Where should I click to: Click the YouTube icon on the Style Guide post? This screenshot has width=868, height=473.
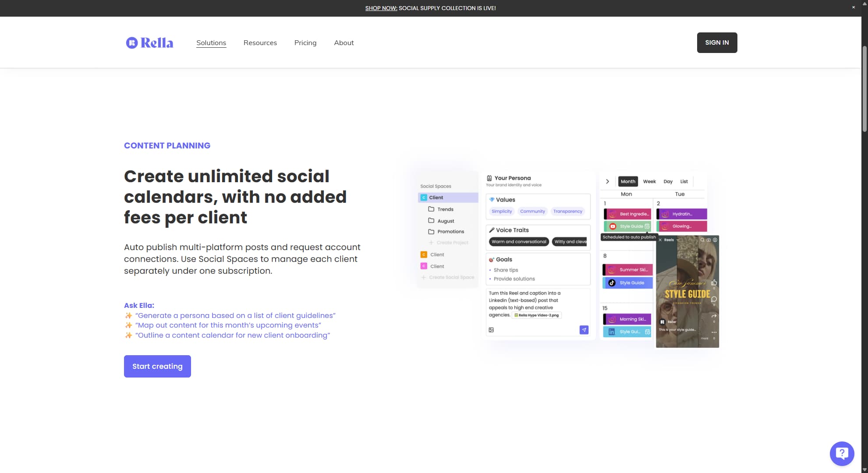(613, 226)
